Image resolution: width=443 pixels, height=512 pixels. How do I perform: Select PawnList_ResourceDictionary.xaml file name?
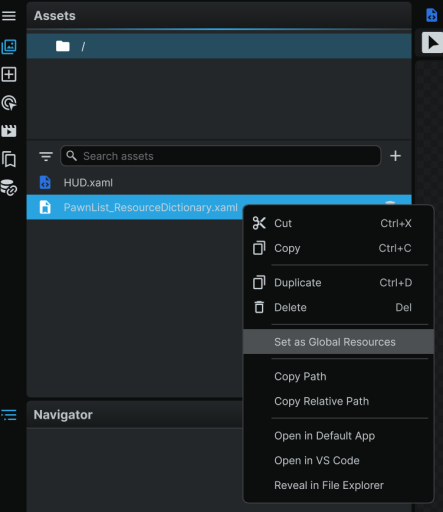150,207
